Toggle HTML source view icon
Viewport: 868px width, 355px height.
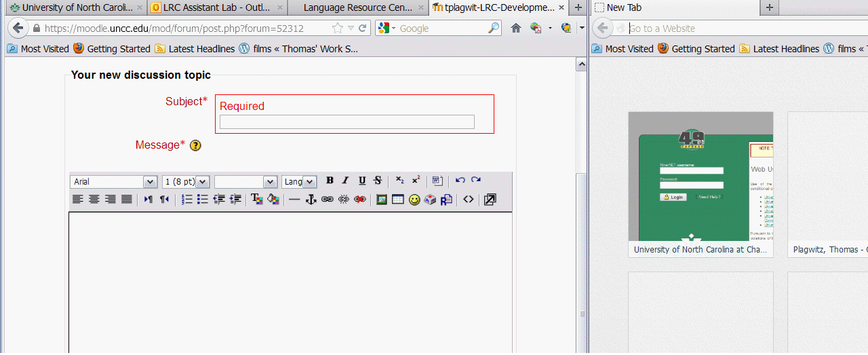click(x=468, y=200)
